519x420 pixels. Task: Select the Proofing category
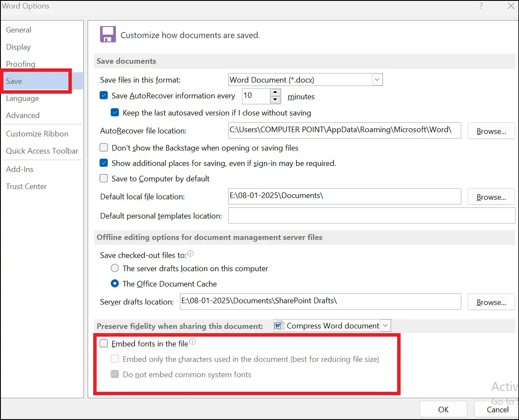[x=21, y=64]
